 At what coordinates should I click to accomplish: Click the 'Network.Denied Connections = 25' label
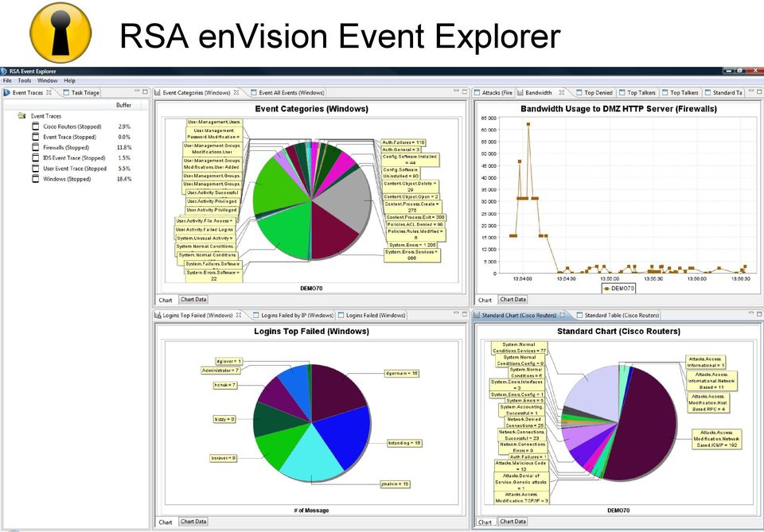(524, 422)
